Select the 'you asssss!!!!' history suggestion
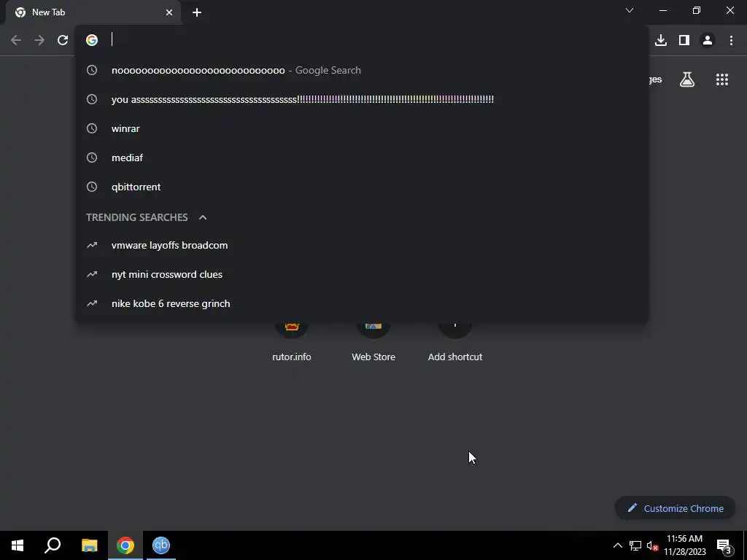The width and height of the screenshot is (747, 560). (x=362, y=99)
